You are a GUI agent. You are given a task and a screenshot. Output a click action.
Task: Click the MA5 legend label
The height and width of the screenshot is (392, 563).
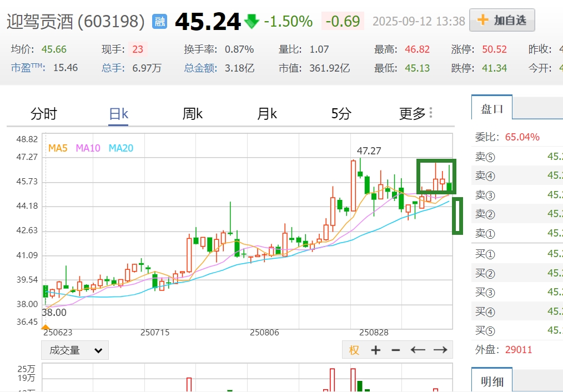point(58,148)
